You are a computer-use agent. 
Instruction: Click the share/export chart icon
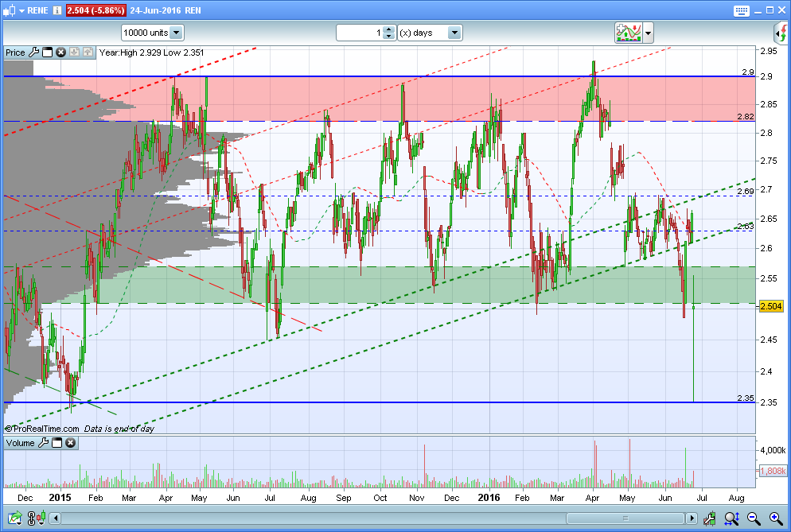click(x=15, y=518)
